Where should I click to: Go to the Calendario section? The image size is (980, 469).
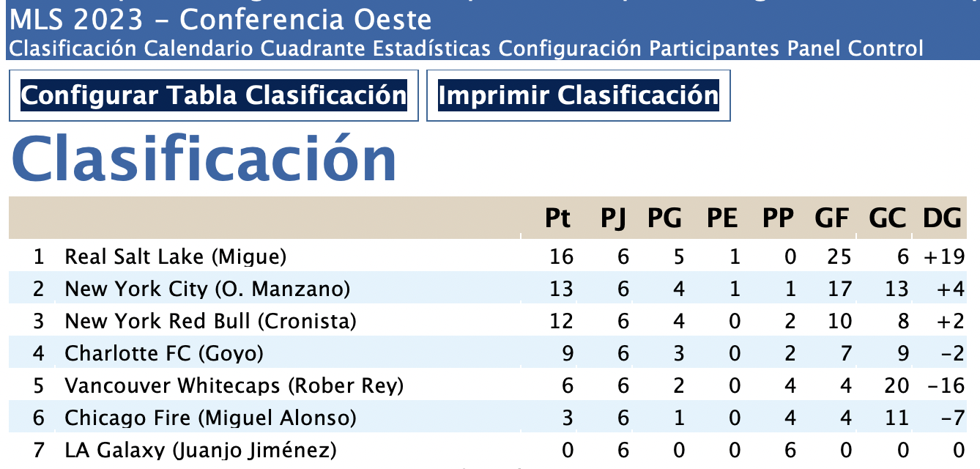coord(198,49)
